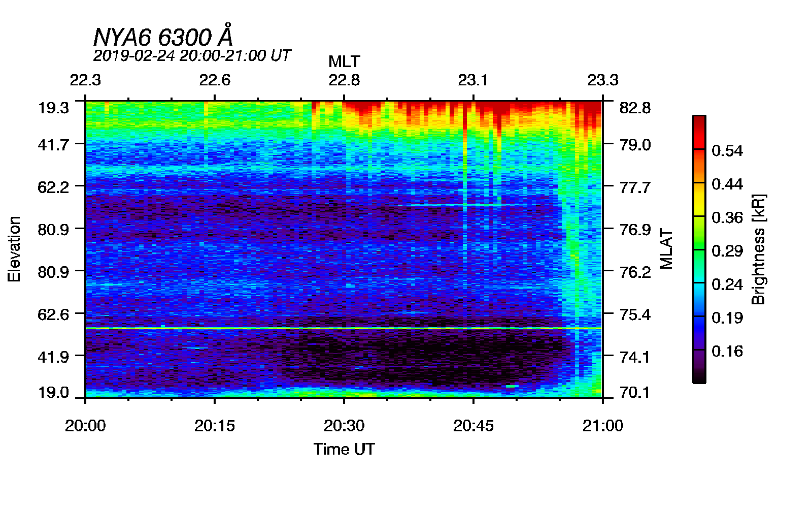Click MLAT tick label '76.2'
This screenshot has height=508, width=812.
tap(635, 272)
